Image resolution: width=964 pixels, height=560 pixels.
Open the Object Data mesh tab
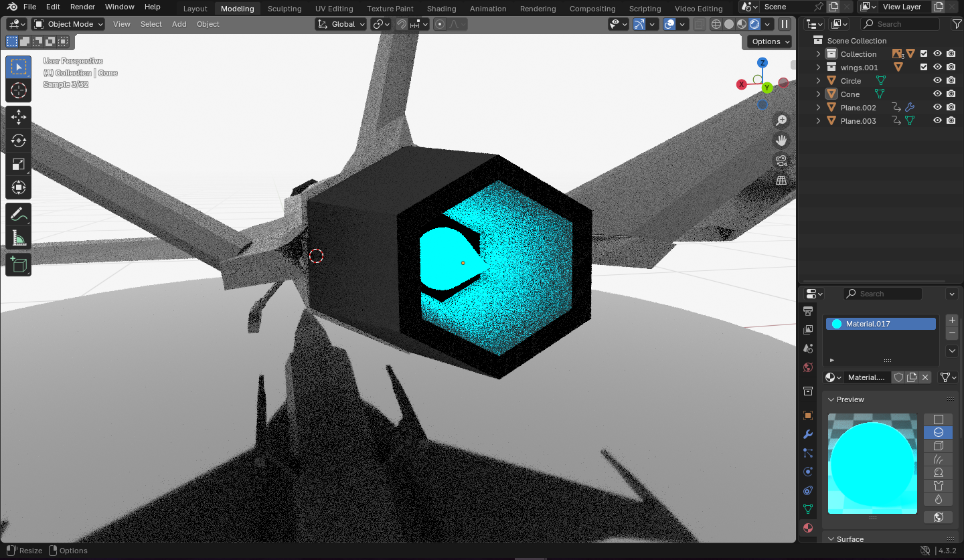(808, 509)
